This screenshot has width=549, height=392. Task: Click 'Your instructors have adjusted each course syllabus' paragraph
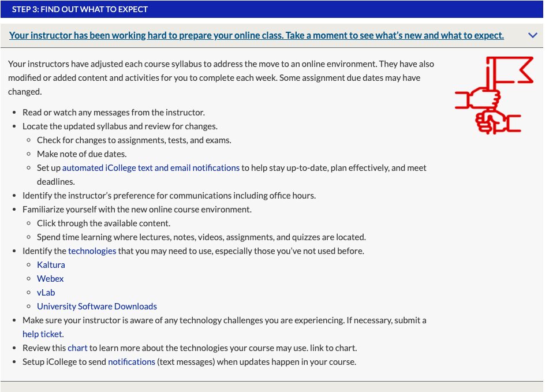(221, 78)
